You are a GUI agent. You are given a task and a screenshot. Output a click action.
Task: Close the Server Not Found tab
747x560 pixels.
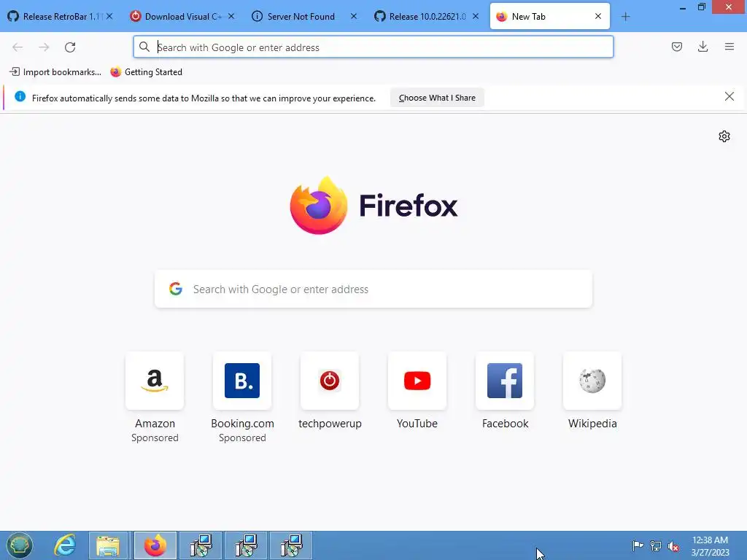click(x=354, y=16)
